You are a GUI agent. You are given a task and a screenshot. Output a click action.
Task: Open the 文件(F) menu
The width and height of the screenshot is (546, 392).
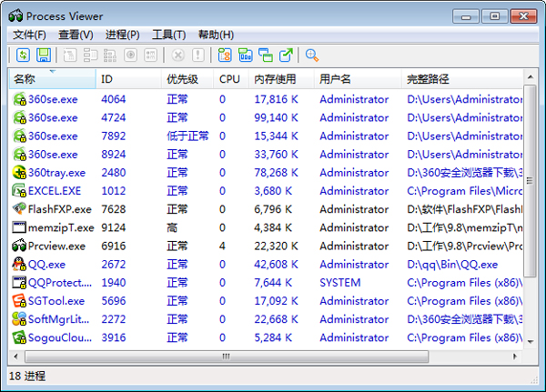30,35
